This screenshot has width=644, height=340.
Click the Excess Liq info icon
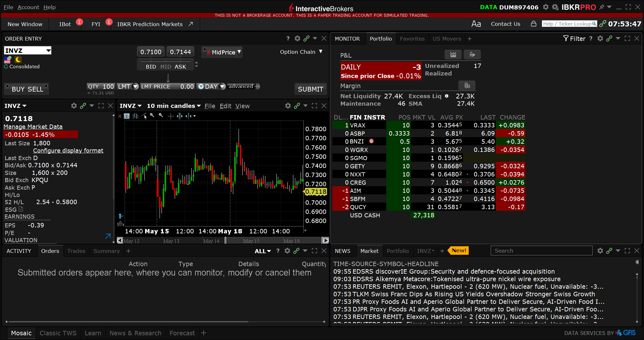447,96
